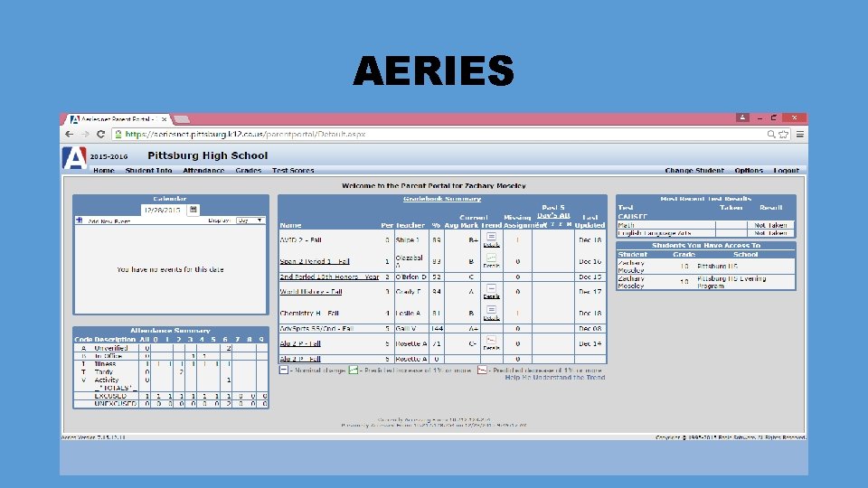Screen dimensions: 868x488
Task: Click the UNEXCUSED totals row
Action: click(x=171, y=404)
